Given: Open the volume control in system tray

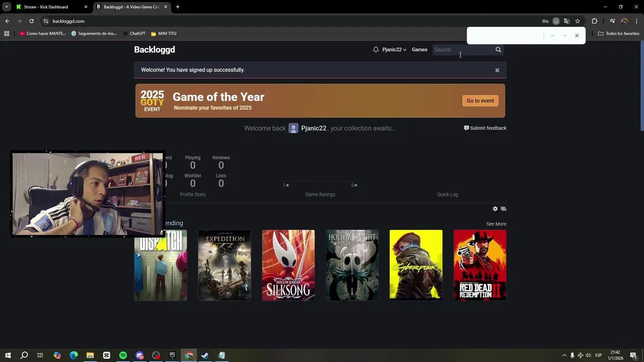Looking at the screenshot, I should [x=588, y=355].
